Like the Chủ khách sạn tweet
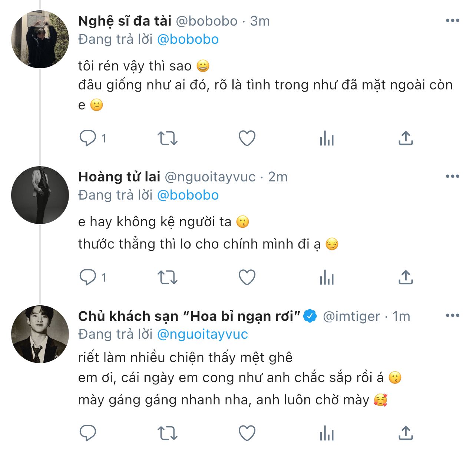476x450 pixels. tap(247, 433)
